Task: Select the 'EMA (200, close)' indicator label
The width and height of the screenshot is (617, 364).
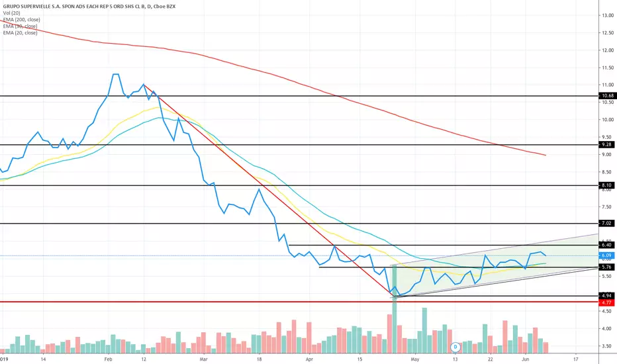Action: pos(22,20)
